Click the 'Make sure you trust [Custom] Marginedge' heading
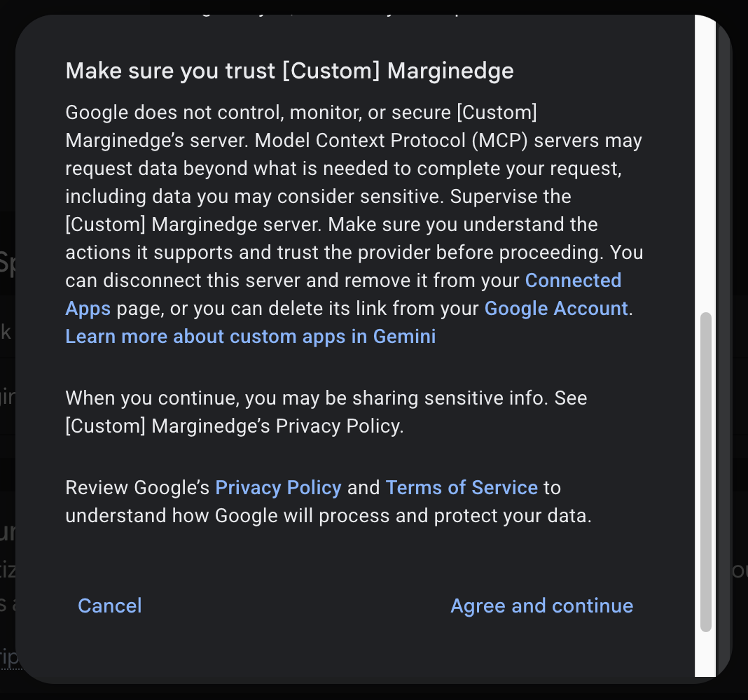Image resolution: width=748 pixels, height=700 pixels. pos(289,71)
